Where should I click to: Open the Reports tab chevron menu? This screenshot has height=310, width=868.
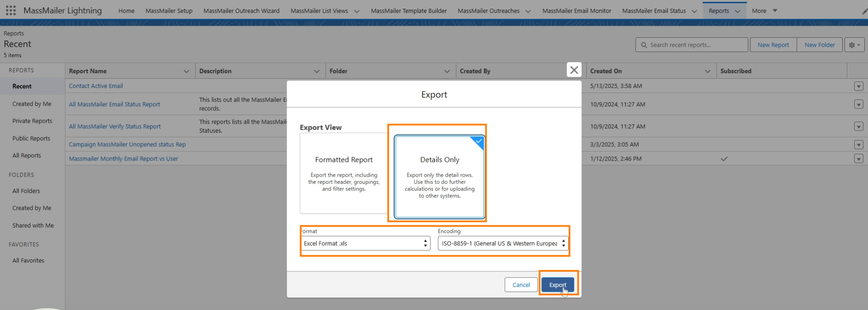tap(738, 11)
